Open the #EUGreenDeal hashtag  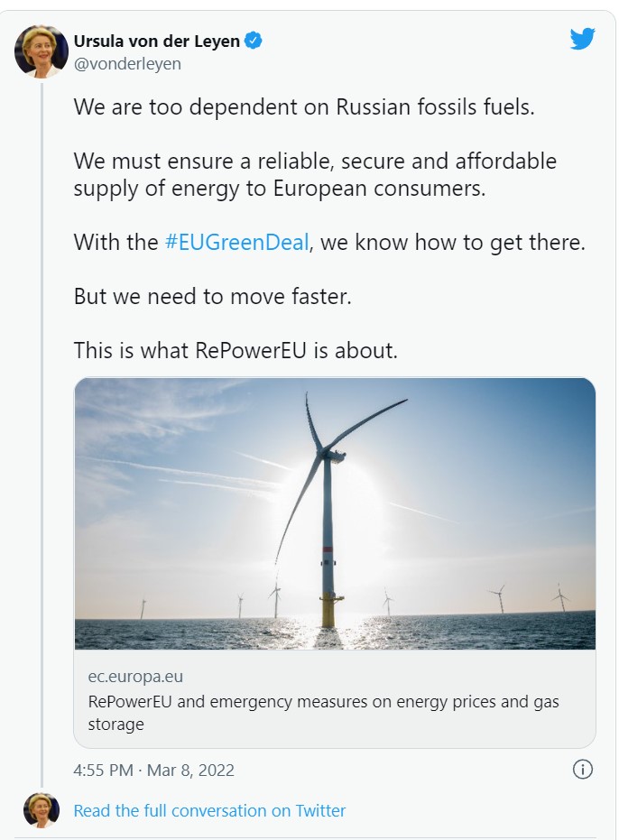236,242
